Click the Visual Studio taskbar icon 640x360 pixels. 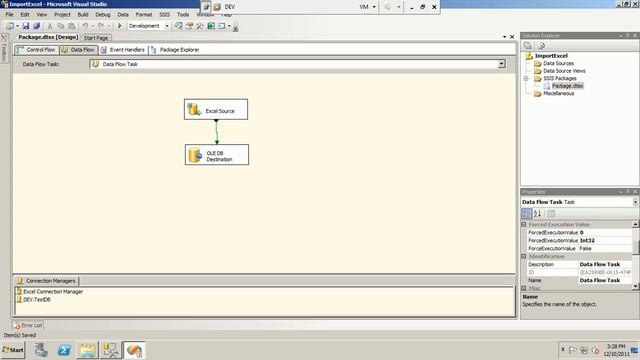[x=134, y=350]
